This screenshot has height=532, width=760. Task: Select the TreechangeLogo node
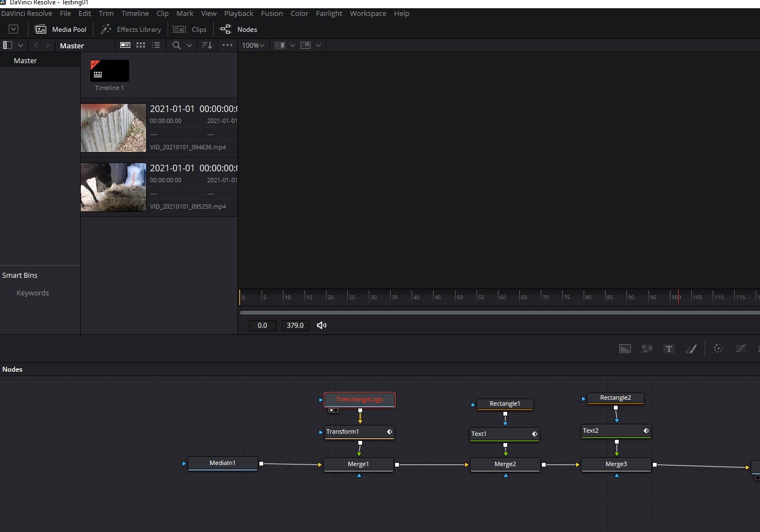[x=359, y=399]
